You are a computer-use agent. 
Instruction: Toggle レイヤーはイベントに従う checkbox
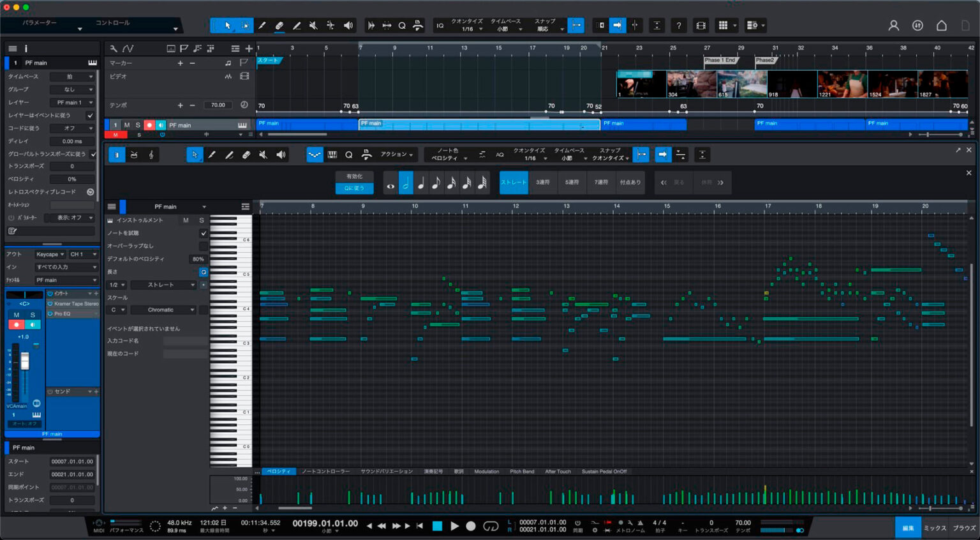pos(90,116)
